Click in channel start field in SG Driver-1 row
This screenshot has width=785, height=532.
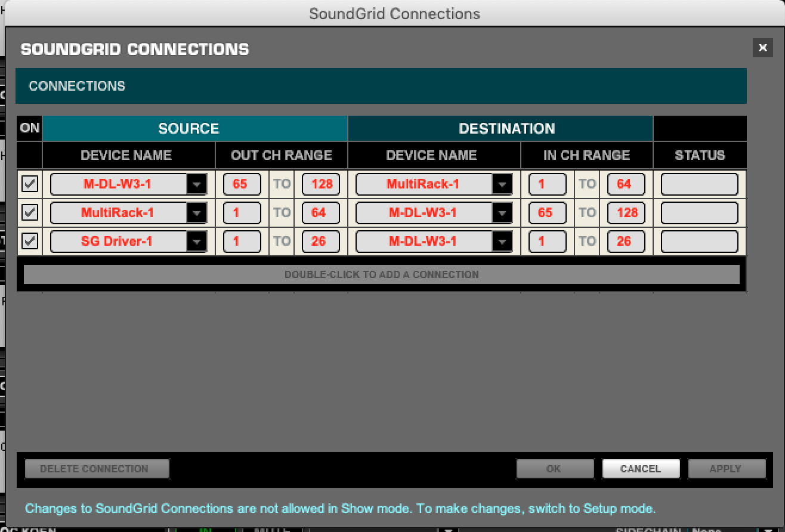click(548, 242)
